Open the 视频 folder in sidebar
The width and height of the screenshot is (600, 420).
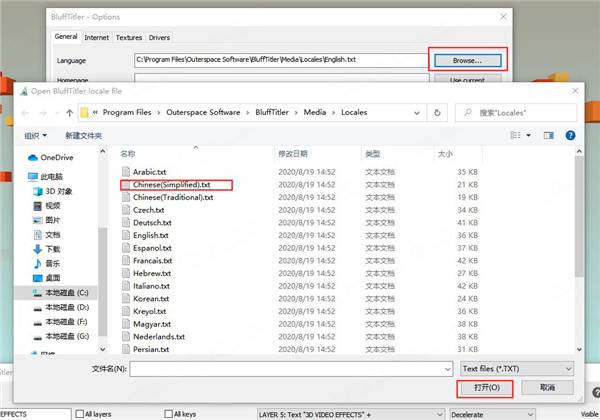coord(47,206)
